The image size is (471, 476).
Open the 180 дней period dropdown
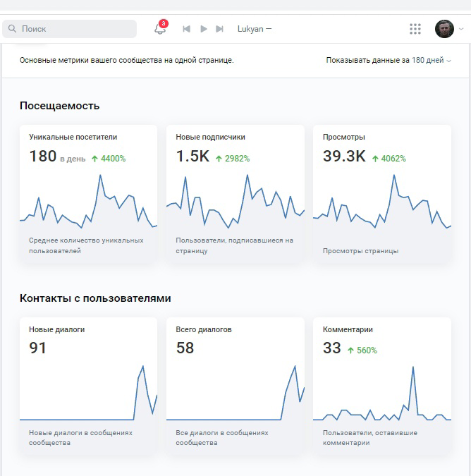tap(427, 60)
